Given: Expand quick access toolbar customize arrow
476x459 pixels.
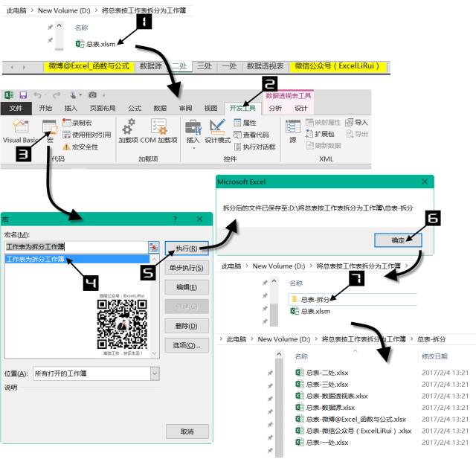Looking at the screenshot, I should (x=104, y=95).
